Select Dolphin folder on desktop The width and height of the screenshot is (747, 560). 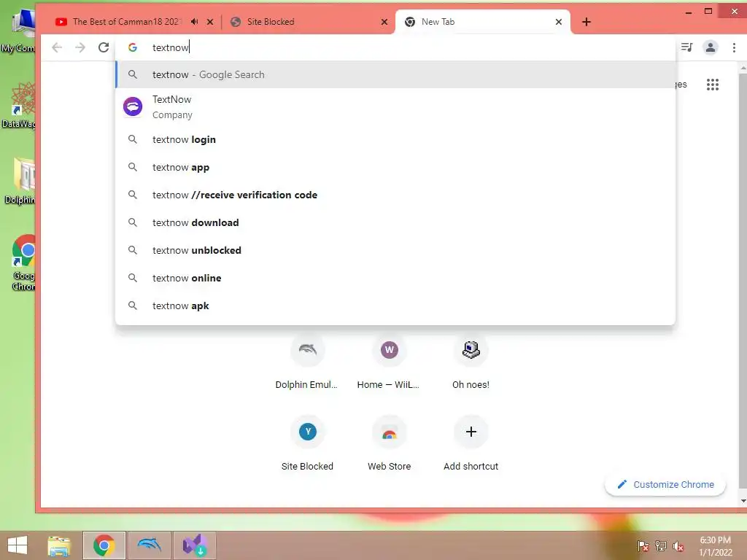tap(20, 181)
